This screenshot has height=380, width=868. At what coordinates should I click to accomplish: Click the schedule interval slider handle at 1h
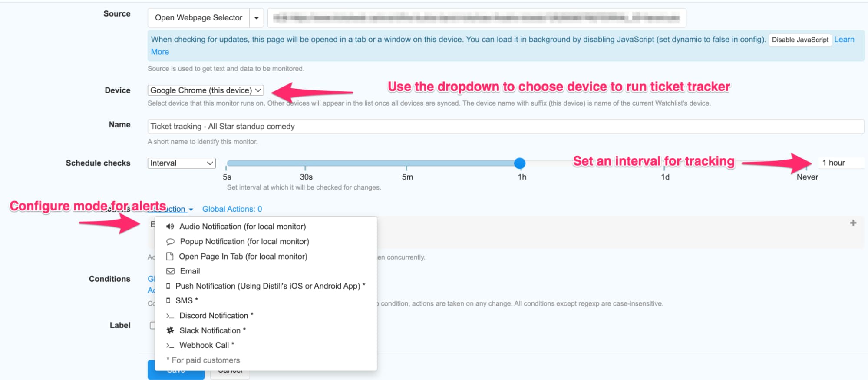(x=519, y=163)
